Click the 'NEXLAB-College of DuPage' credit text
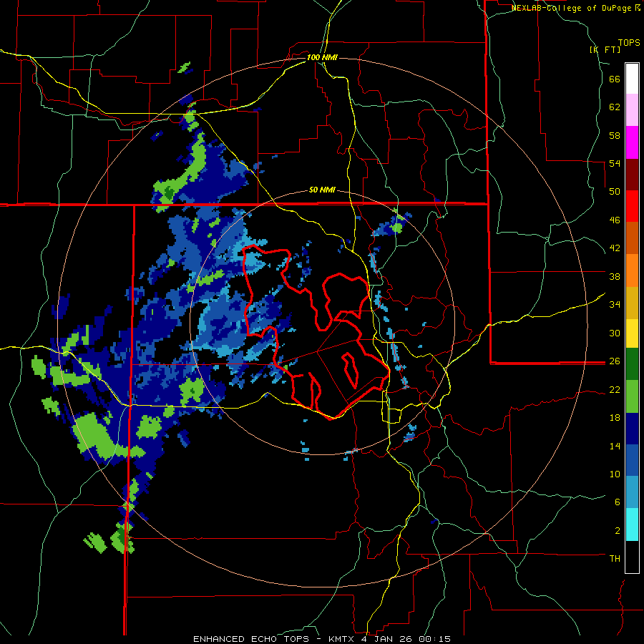The image size is (644, 644). pos(572,8)
